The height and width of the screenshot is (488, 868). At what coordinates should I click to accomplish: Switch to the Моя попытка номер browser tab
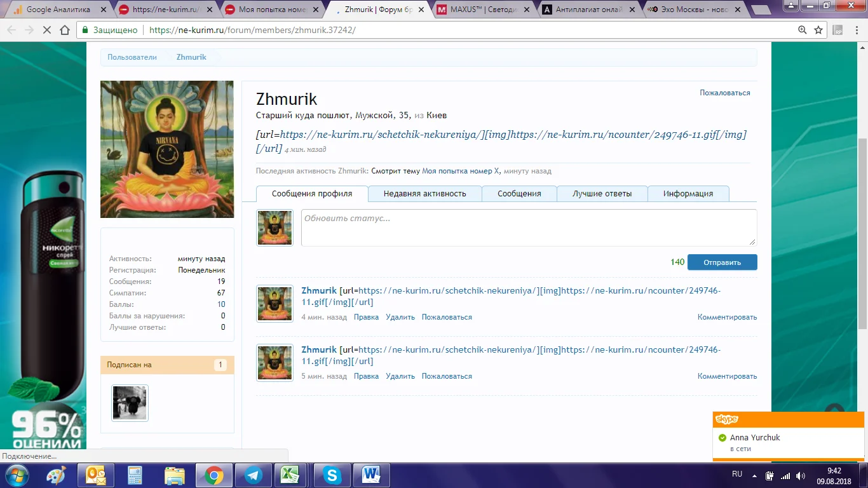(272, 10)
